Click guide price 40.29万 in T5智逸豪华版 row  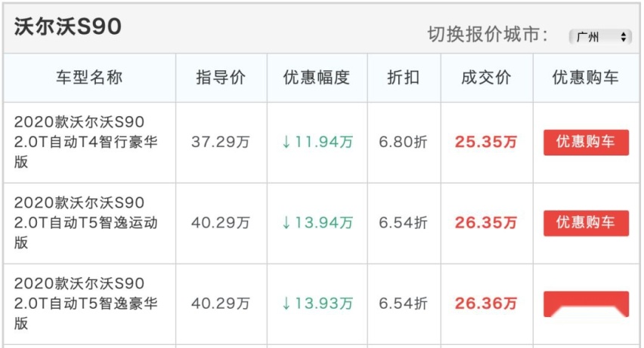(x=221, y=303)
